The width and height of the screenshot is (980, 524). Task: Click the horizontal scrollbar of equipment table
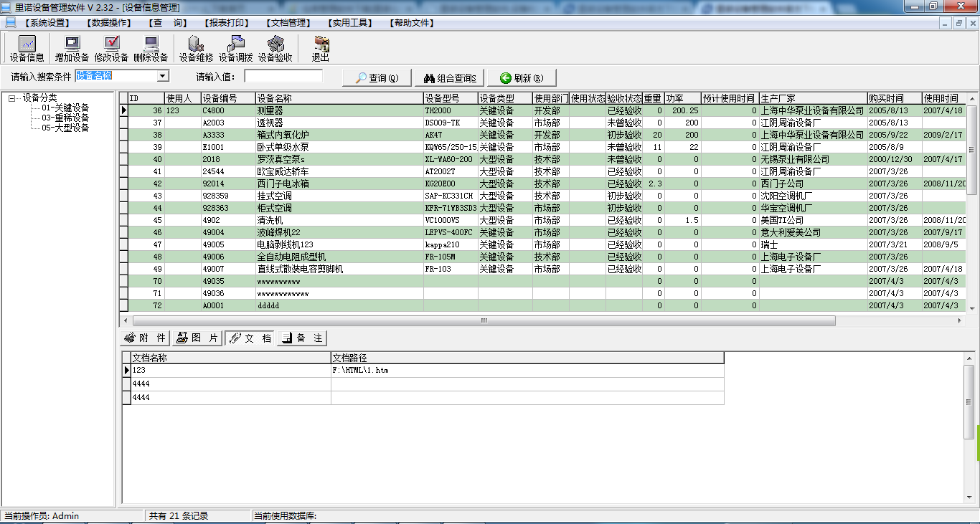[484, 320]
